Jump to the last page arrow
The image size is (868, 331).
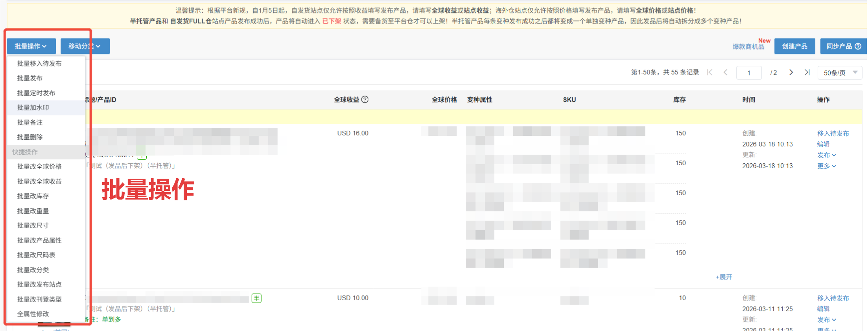807,72
